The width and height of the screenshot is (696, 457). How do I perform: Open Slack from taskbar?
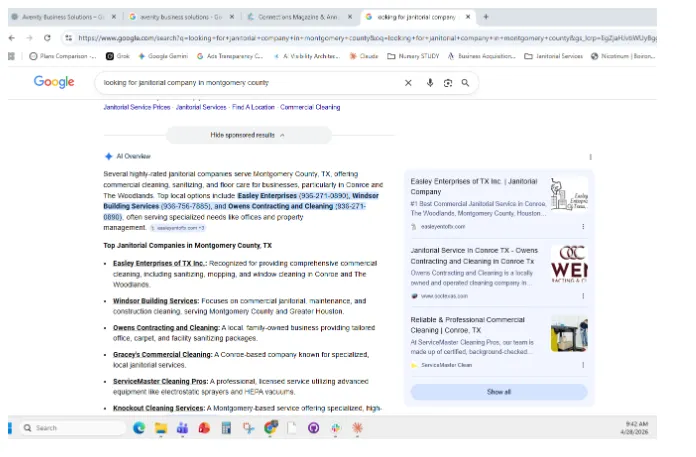click(336, 428)
